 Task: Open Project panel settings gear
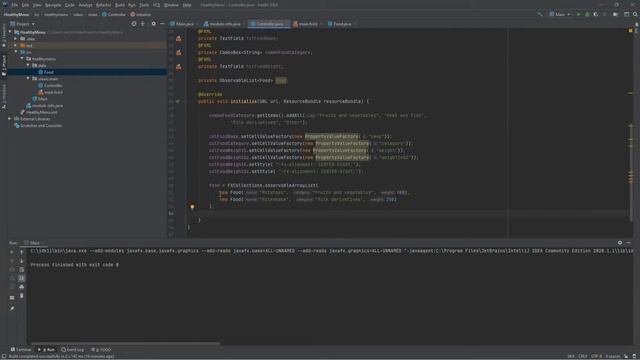[153, 24]
